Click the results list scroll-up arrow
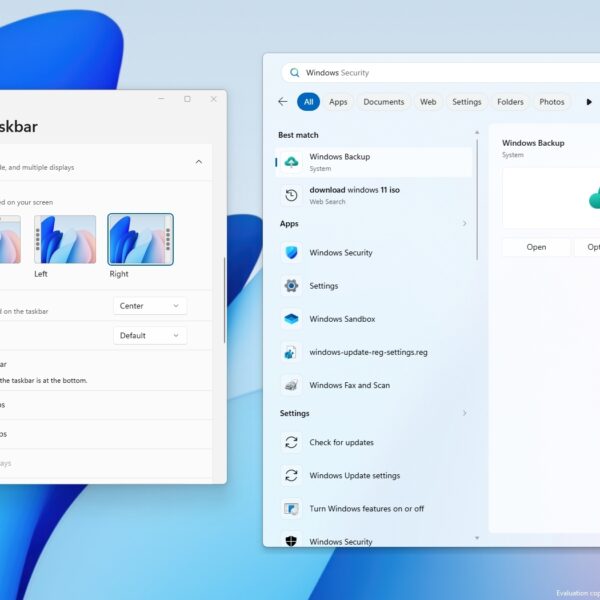The width and height of the screenshot is (600, 600). click(477, 132)
